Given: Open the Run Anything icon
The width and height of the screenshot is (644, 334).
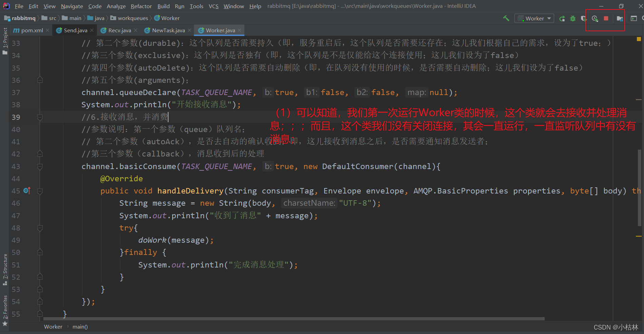Looking at the screenshot, I should coord(634,18).
